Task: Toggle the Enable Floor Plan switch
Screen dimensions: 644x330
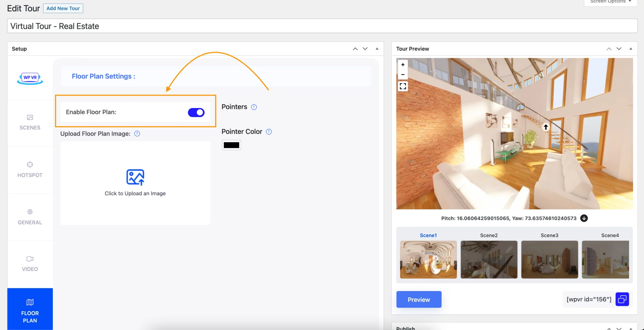Action: [196, 112]
